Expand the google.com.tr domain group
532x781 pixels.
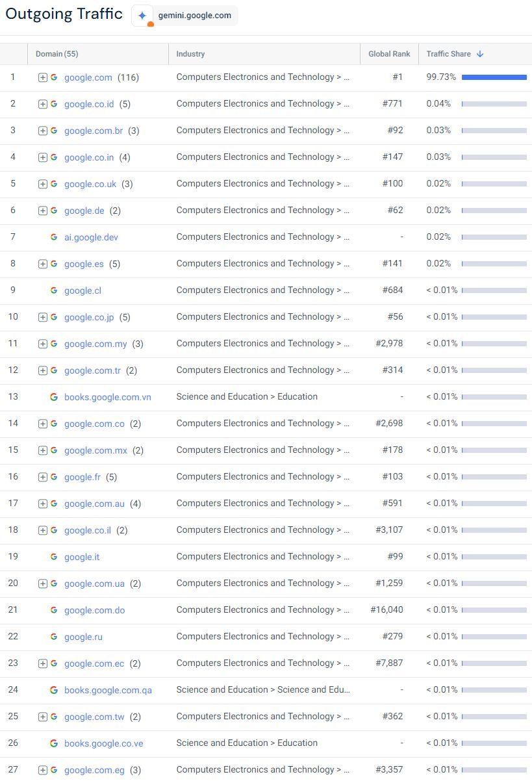tap(43, 370)
